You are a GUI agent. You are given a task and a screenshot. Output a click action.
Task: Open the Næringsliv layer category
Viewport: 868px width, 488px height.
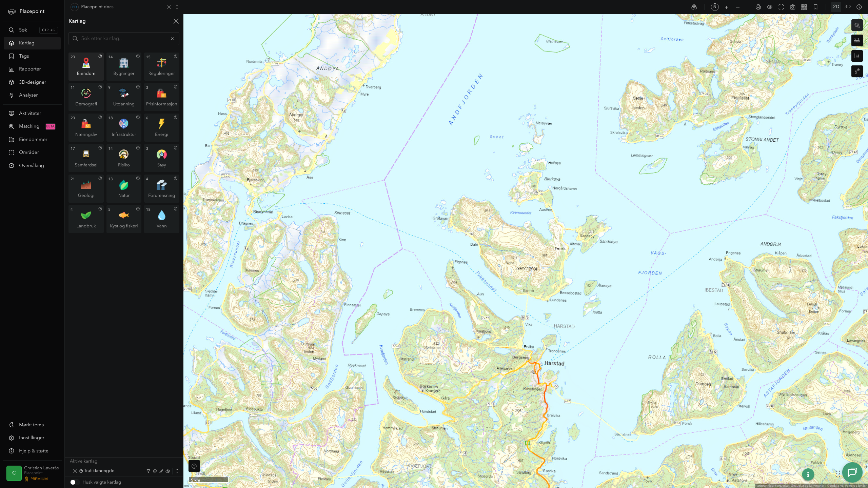coord(86,127)
